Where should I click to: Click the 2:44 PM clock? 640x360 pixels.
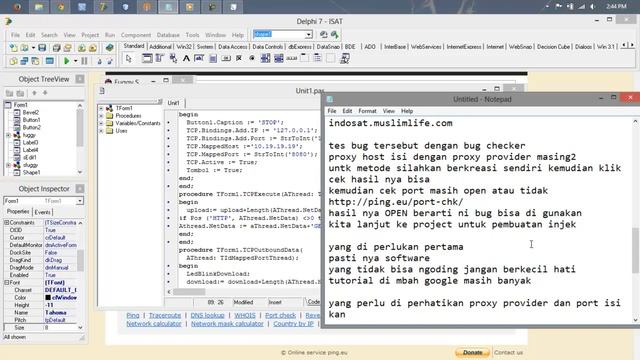pyautogui.click(x=616, y=7)
